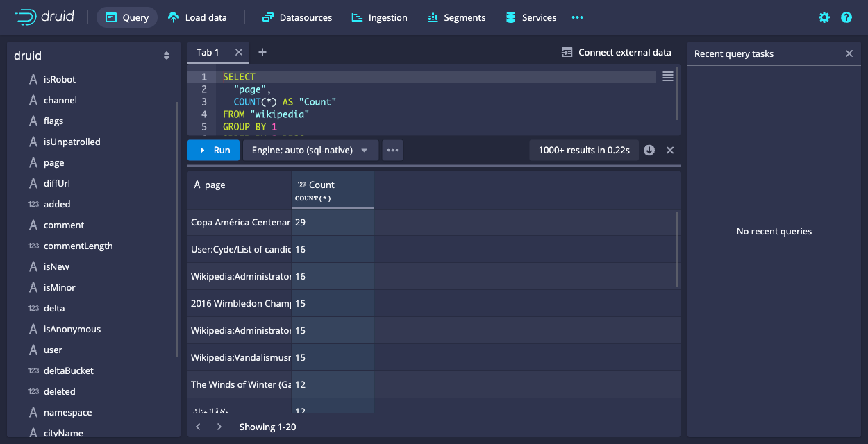This screenshot has width=868, height=444.
Task: Close the Recent query tasks panel
Action: 849,53
